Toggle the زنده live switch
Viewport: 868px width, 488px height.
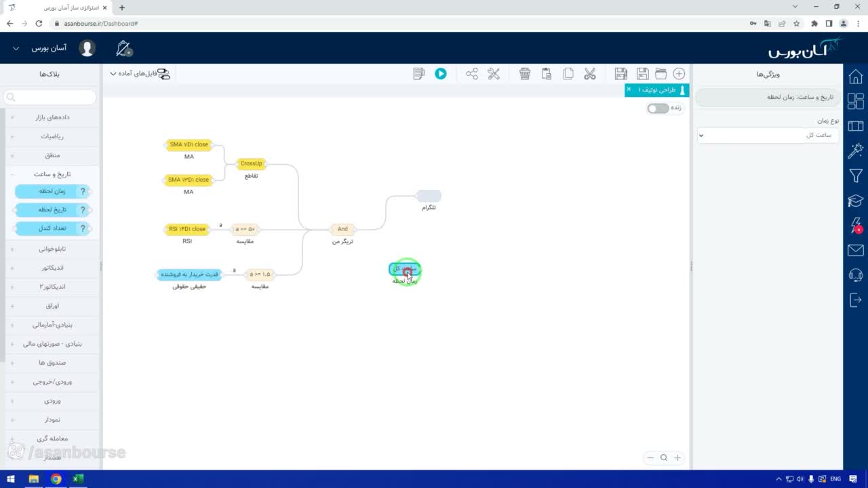point(658,108)
